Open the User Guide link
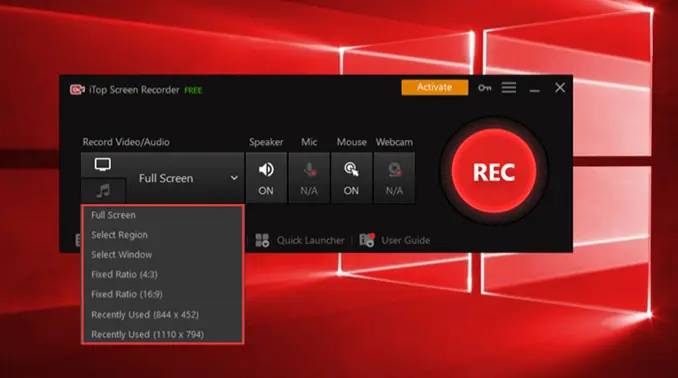The width and height of the screenshot is (678, 378). [406, 240]
